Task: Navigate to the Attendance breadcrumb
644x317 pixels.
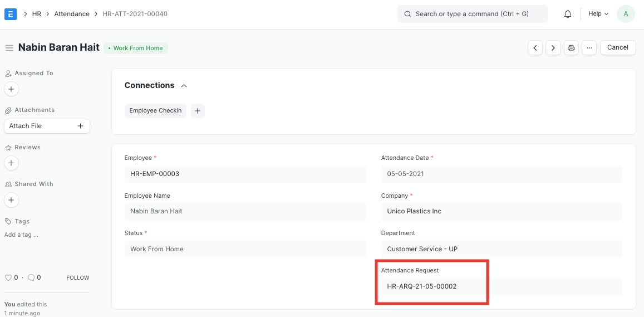Action: 72,14
